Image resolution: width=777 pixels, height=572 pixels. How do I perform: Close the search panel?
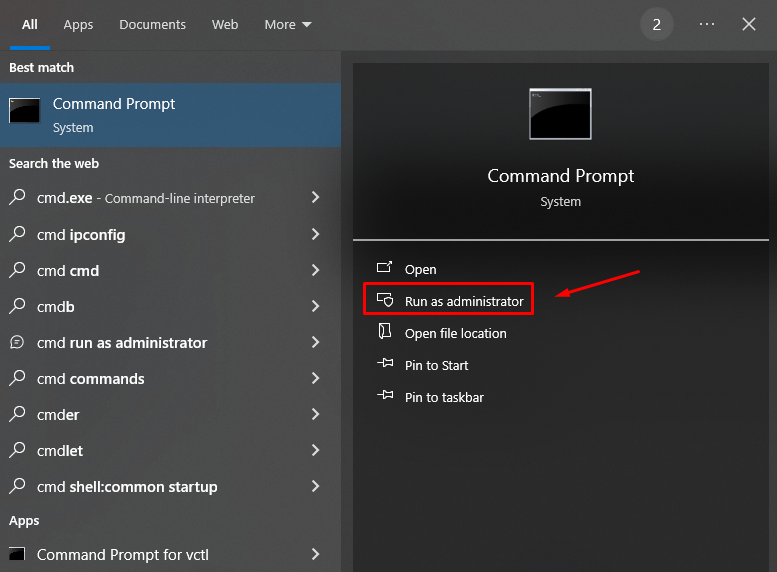(x=749, y=24)
